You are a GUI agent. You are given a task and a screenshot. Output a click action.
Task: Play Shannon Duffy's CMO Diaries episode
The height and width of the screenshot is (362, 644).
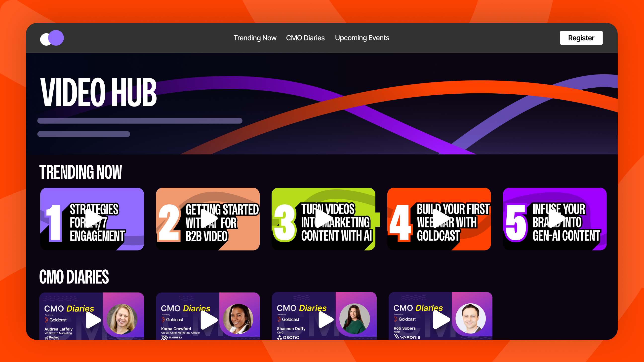[x=325, y=320]
